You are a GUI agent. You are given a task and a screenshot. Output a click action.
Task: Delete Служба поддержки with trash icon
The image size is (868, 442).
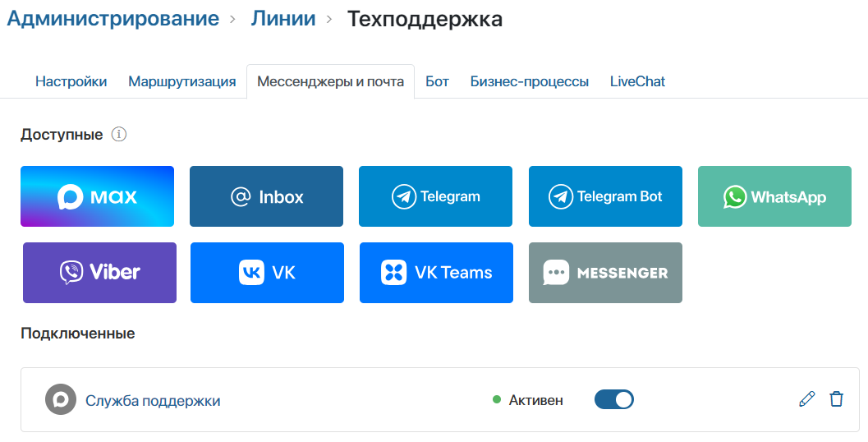836,398
